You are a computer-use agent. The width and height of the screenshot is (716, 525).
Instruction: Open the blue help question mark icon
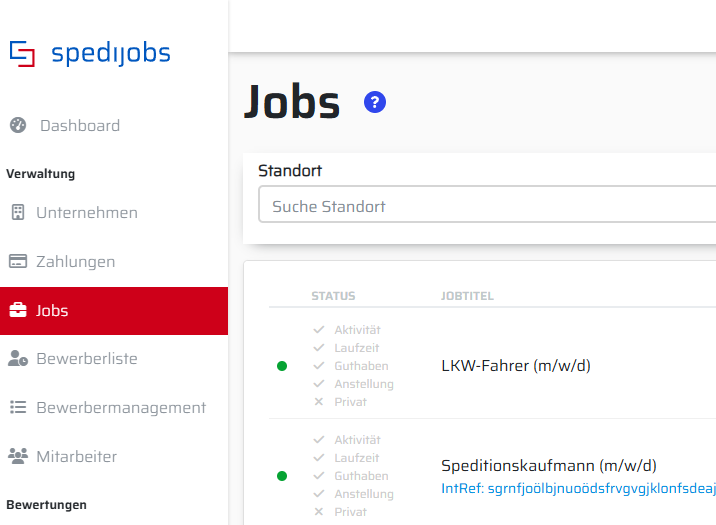coord(374,102)
